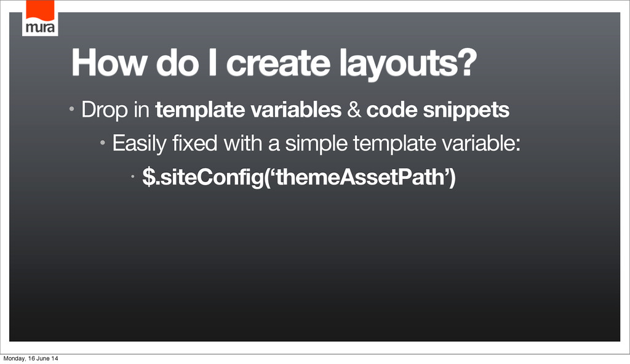The width and height of the screenshot is (630, 364).
Task: Select the slide title 'How do I create layouts?'
Action: click(274, 65)
